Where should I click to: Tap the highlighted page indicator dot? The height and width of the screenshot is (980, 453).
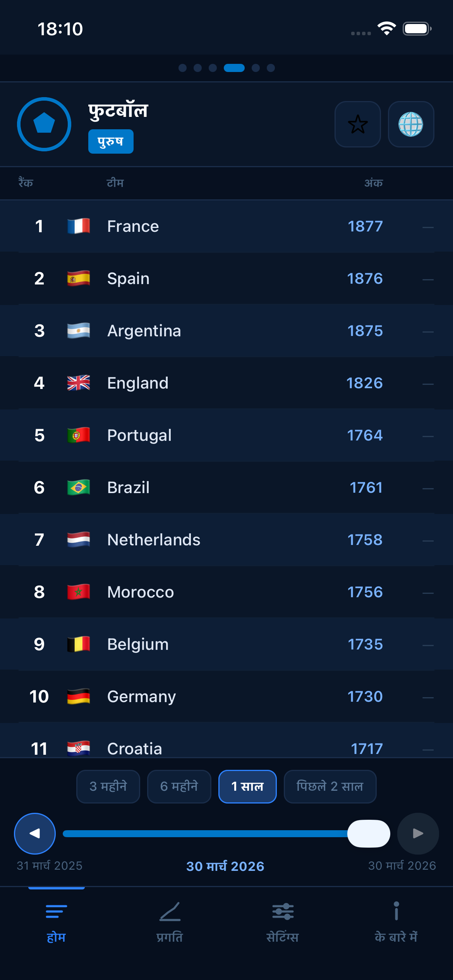pyautogui.click(x=233, y=68)
